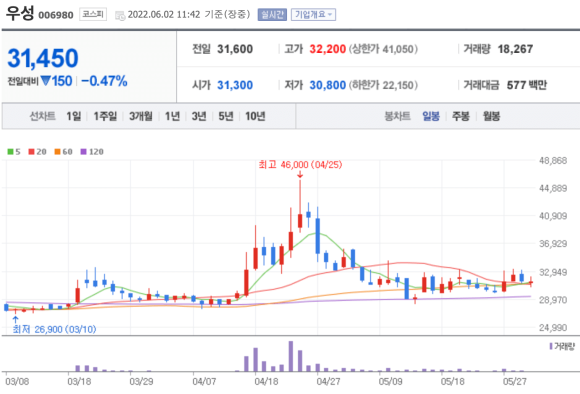This screenshot has width=580, height=394.
Task: Select the 1주일 line chart tab
Action: [105, 116]
